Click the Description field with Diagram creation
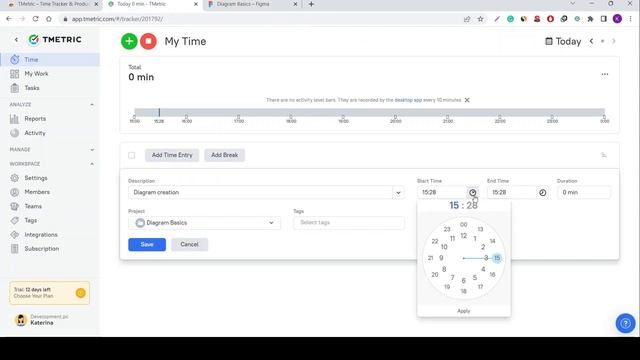Image resolution: width=640 pixels, height=360 pixels. click(260, 192)
